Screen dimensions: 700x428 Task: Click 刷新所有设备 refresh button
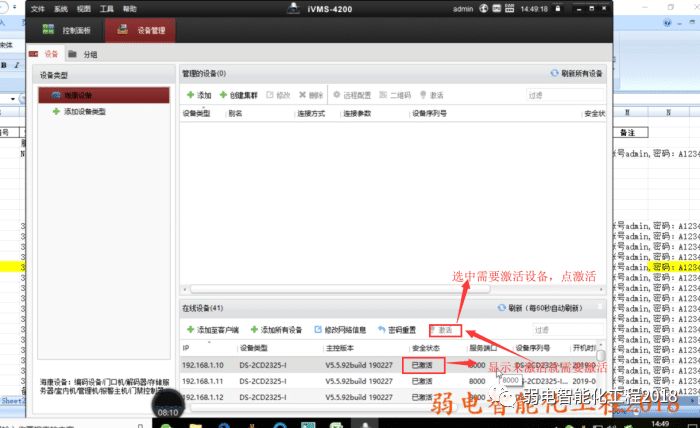pyautogui.click(x=576, y=73)
